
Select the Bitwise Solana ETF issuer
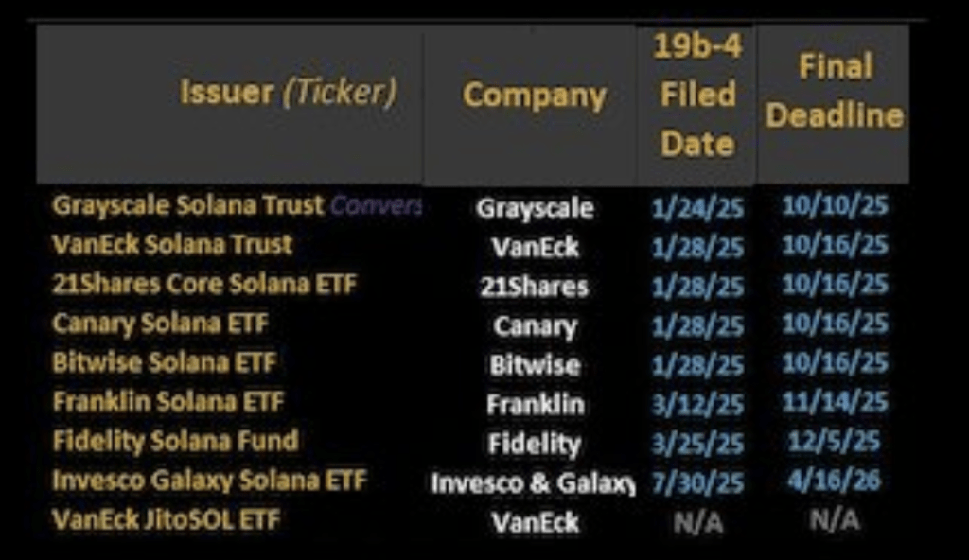coord(164,363)
